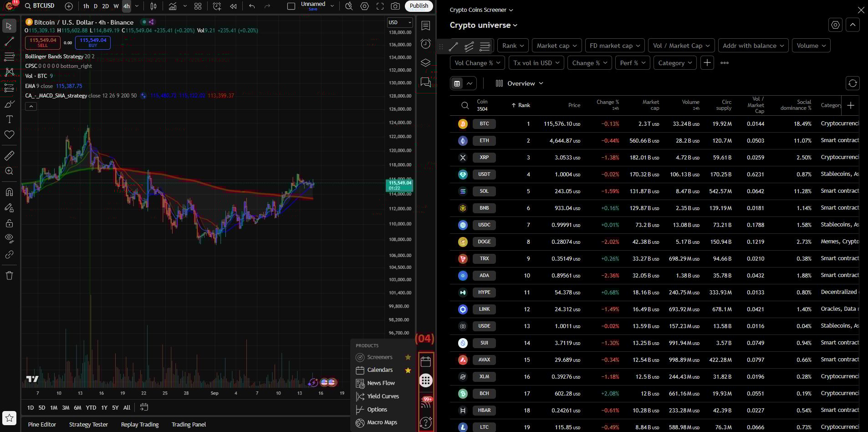
Task: Set chart range to YTD
Action: [x=91, y=408]
